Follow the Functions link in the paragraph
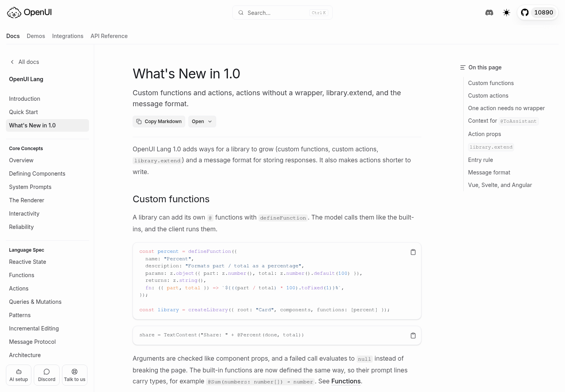 (346, 381)
